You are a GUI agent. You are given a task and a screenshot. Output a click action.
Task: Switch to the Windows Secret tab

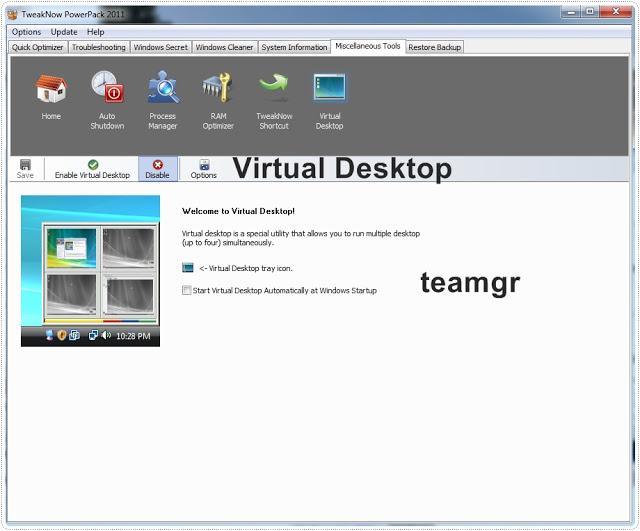click(161, 47)
